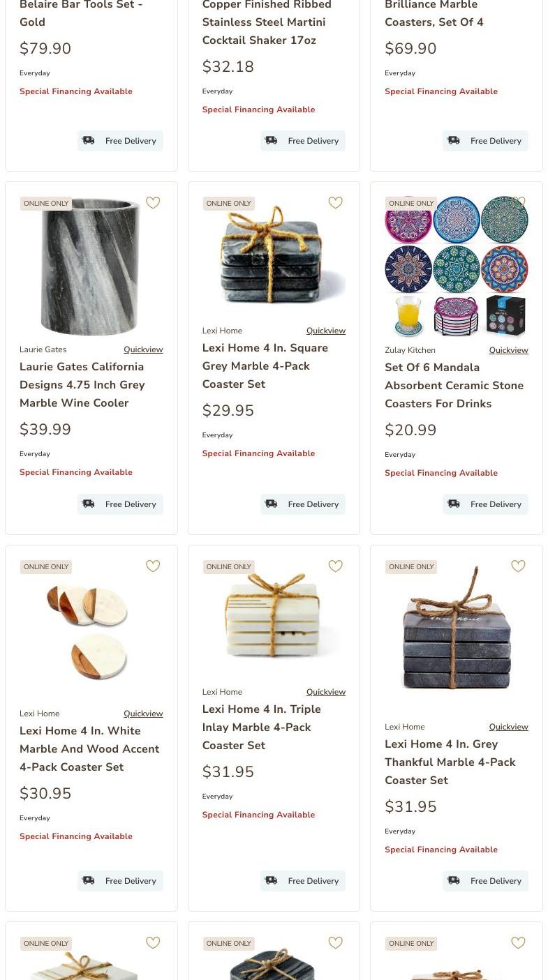Open Quickview for Mandala Ceramic Stone coasters
Image resolution: width=548 pixels, height=980 pixels.
pyautogui.click(x=508, y=350)
